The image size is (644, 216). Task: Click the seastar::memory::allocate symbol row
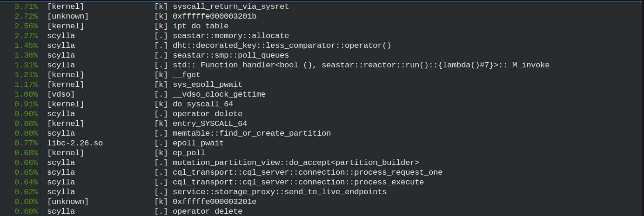tap(231, 36)
